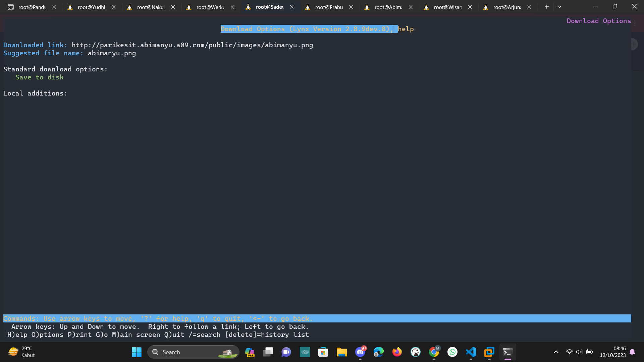
Task: Open the volume slider from the tray
Action: (579, 352)
